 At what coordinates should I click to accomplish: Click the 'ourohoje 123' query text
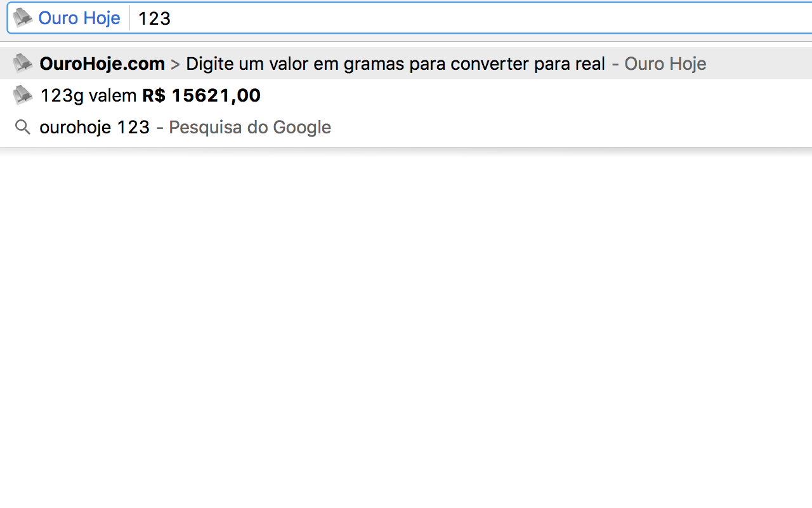pyautogui.click(x=95, y=127)
